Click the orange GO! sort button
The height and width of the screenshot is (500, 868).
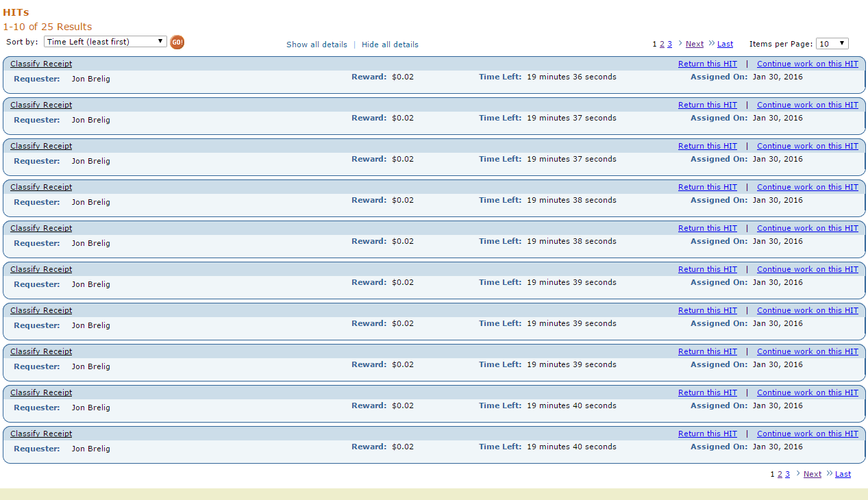[177, 42]
